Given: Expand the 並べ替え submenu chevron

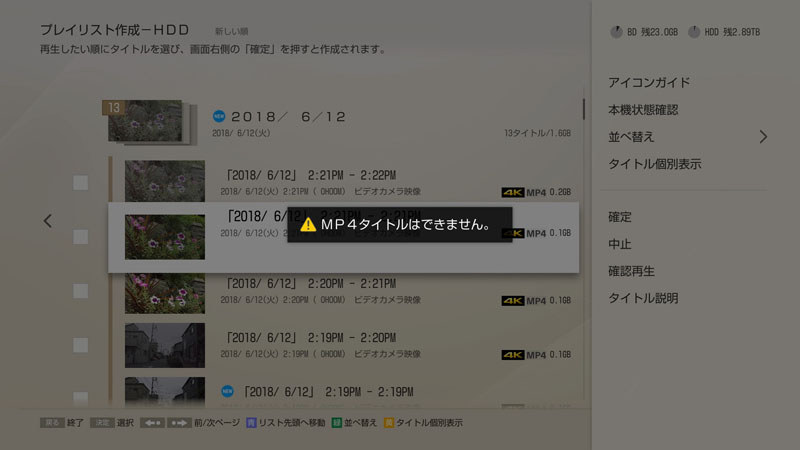Looking at the screenshot, I should [x=763, y=137].
